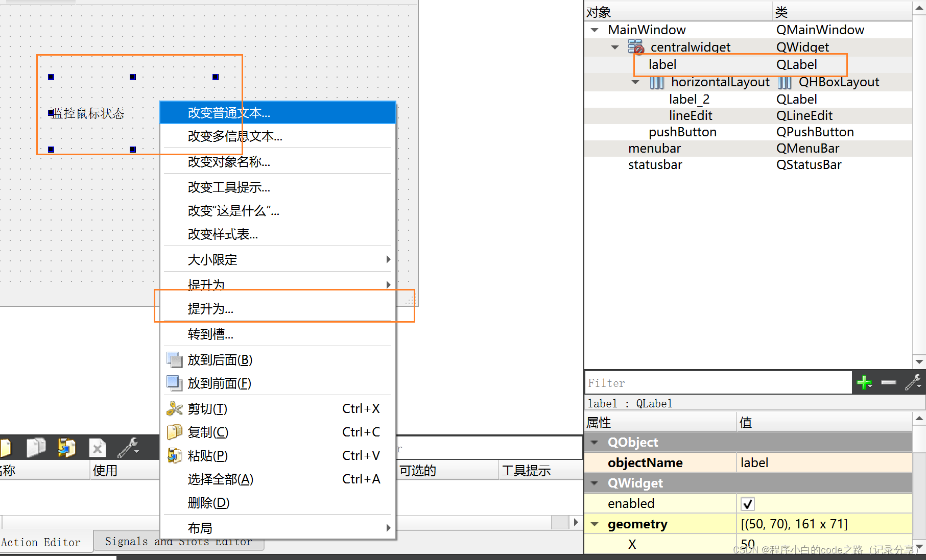The height and width of the screenshot is (560, 926).
Task: Click property editor scrollbar up arrow
Action: tap(919, 418)
